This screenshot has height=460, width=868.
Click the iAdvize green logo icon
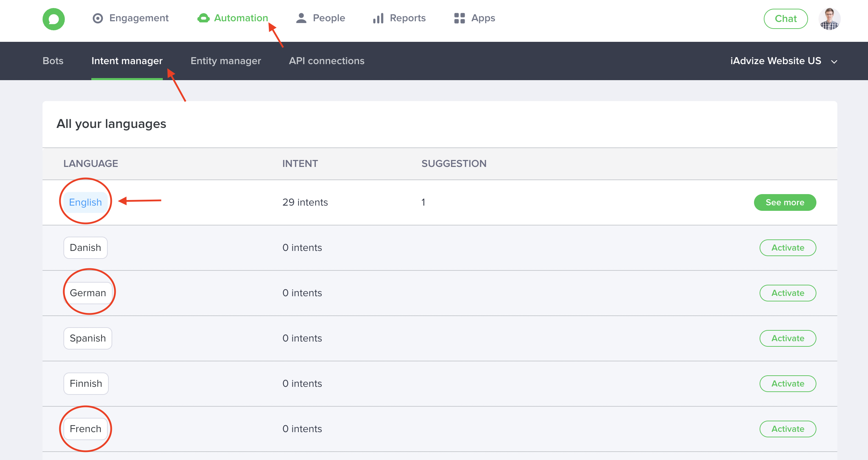(54, 19)
